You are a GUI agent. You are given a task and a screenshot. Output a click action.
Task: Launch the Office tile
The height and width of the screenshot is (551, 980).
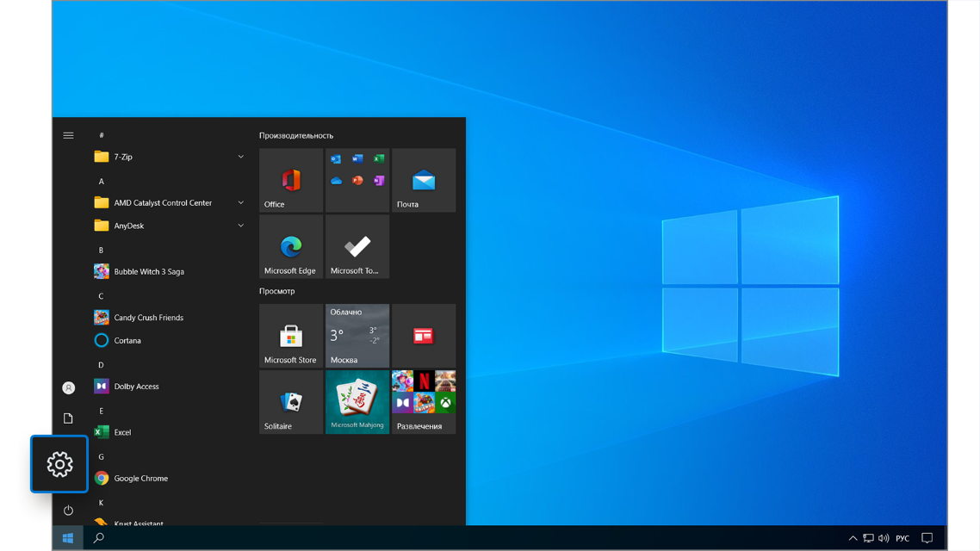(291, 180)
